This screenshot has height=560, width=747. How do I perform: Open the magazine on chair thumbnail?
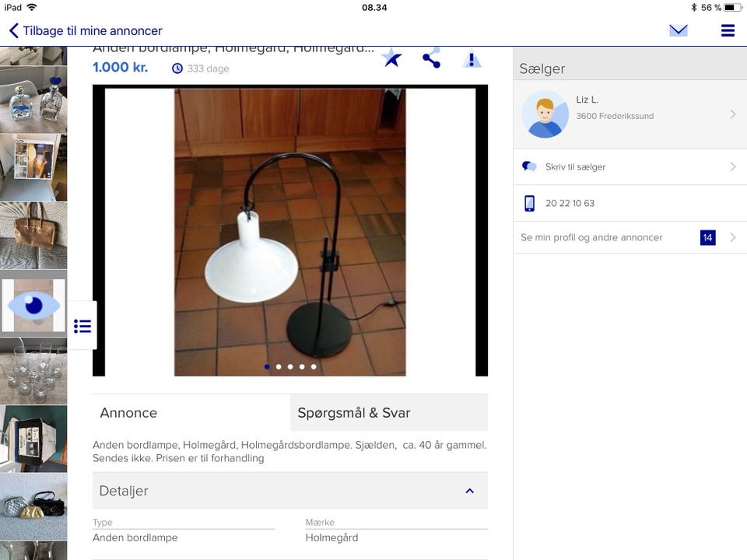point(33,168)
